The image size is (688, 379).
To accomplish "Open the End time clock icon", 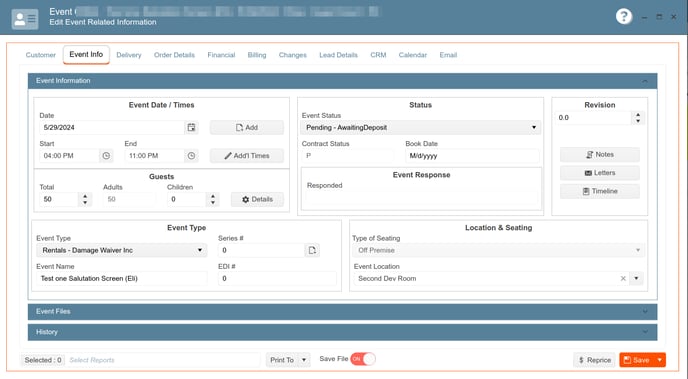I will pos(191,156).
